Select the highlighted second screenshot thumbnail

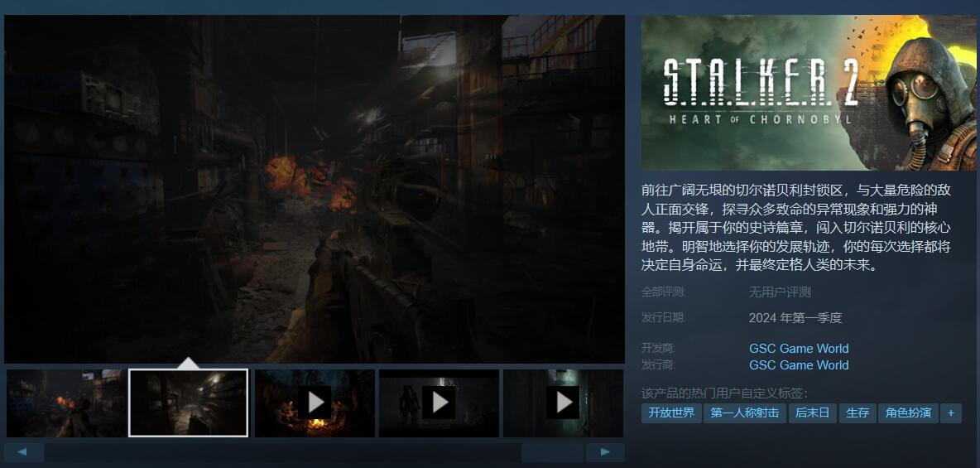[188, 403]
